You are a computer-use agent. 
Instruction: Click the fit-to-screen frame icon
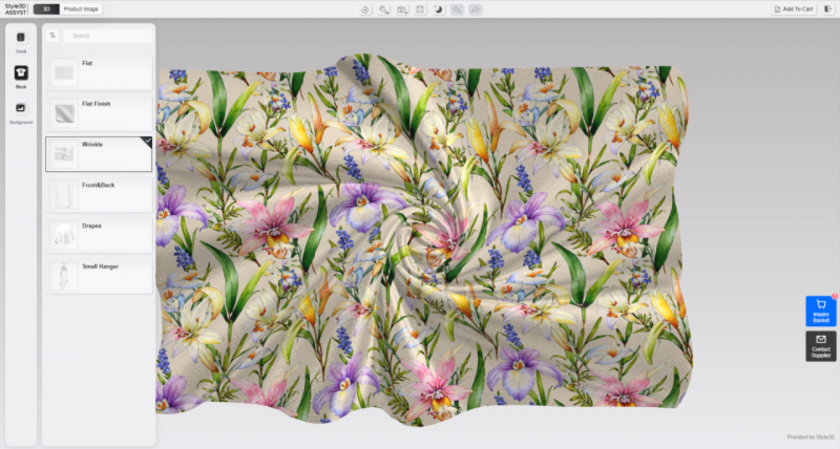click(420, 9)
